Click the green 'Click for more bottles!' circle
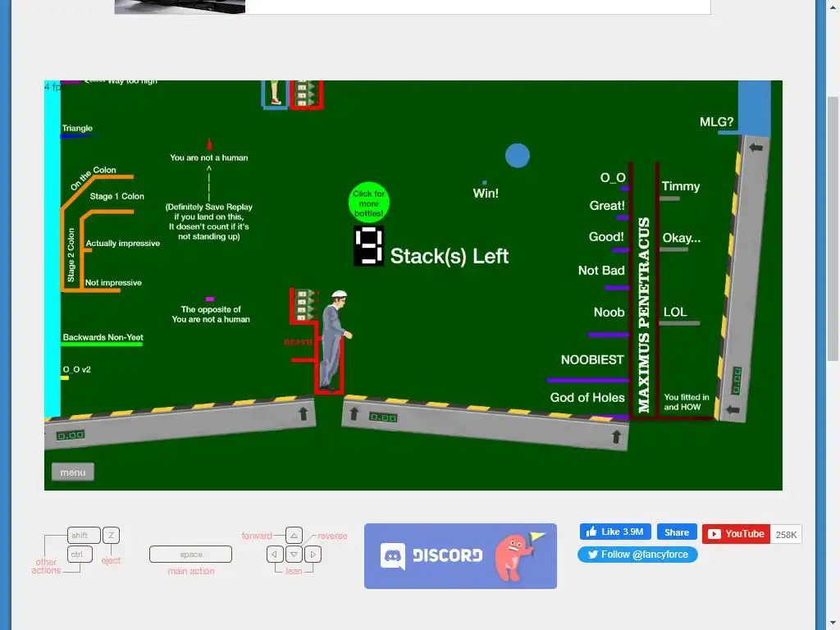This screenshot has width=840, height=630. [x=368, y=203]
